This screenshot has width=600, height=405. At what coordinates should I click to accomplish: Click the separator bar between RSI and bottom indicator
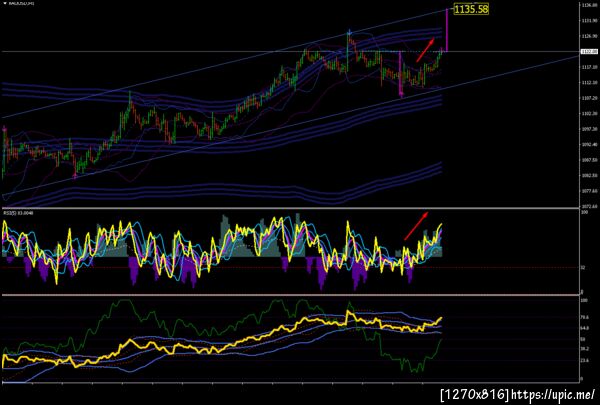pyautogui.click(x=291, y=295)
